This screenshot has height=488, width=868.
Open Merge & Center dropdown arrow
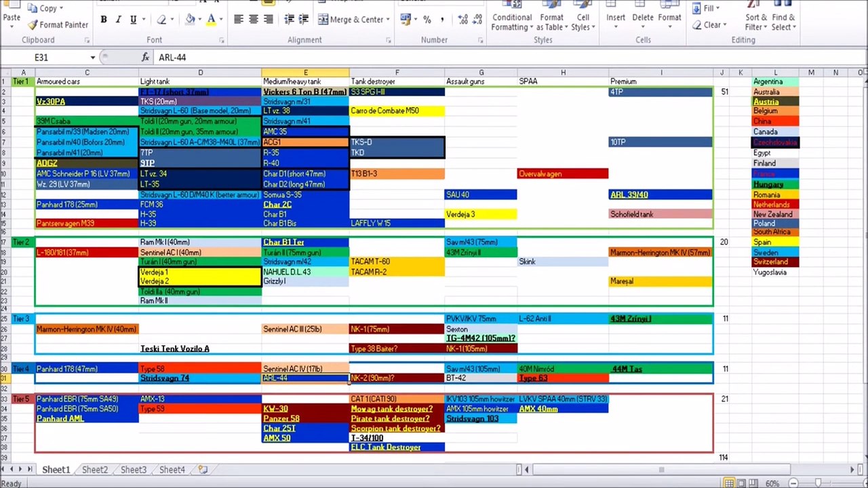point(388,20)
